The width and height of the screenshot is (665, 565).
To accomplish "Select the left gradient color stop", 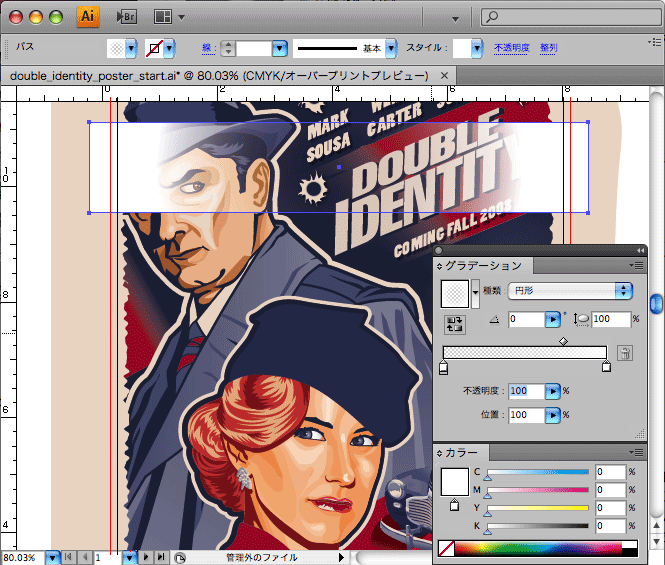I will coord(444,367).
